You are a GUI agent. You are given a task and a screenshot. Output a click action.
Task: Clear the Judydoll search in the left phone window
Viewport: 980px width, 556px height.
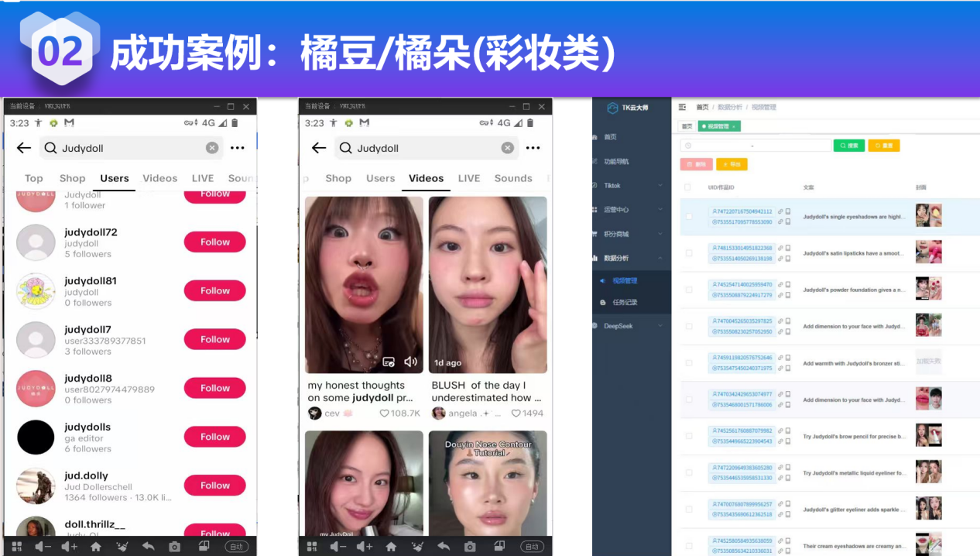point(211,148)
